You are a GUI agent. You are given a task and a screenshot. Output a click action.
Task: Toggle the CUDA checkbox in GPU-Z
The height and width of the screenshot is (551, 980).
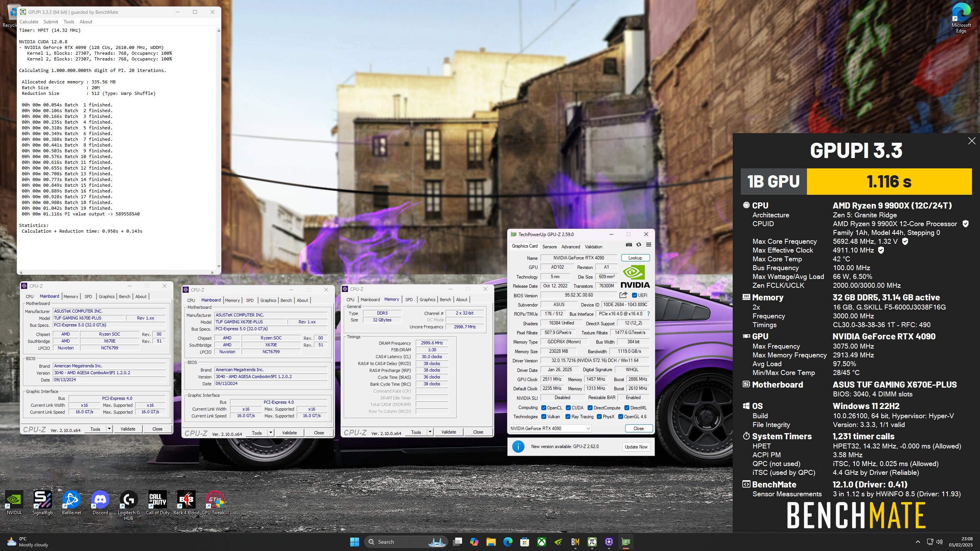click(x=568, y=408)
